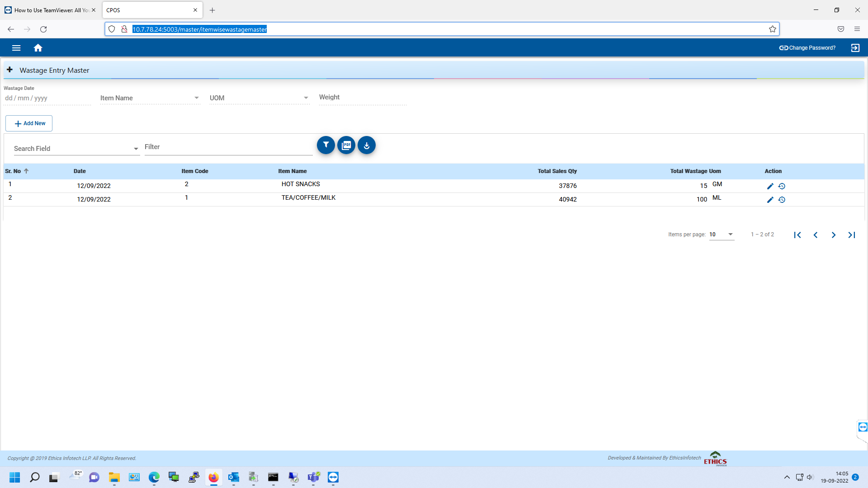Viewport: 868px width, 488px height.
Task: Export the table as PDF
Action: point(346,145)
